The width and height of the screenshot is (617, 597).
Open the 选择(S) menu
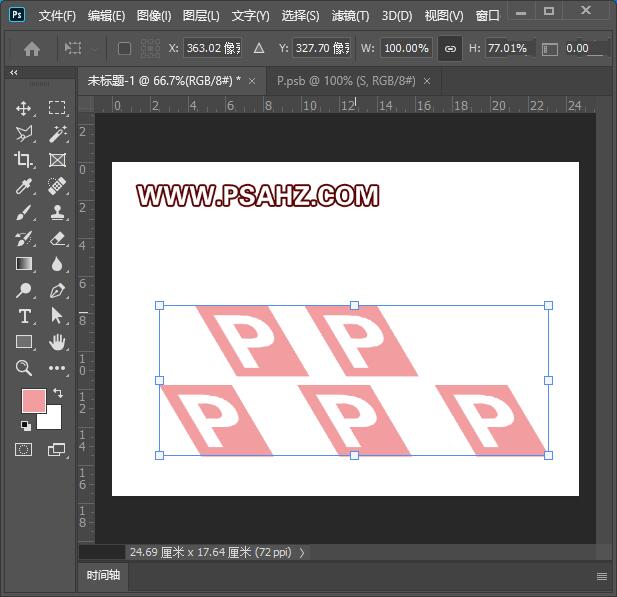(x=301, y=16)
